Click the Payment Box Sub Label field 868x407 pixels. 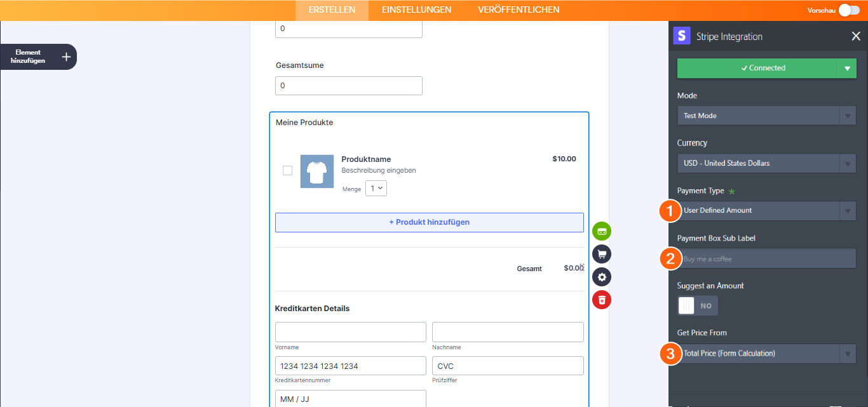766,258
